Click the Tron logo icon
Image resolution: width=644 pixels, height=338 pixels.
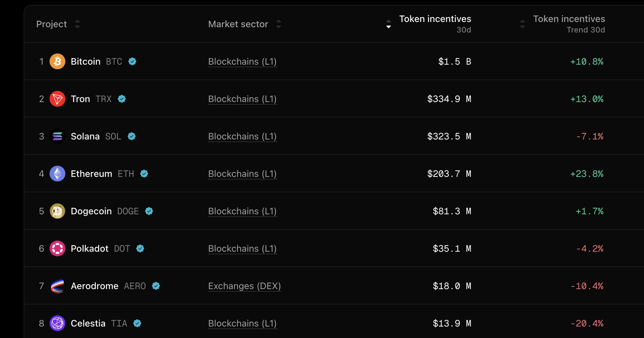[57, 99]
